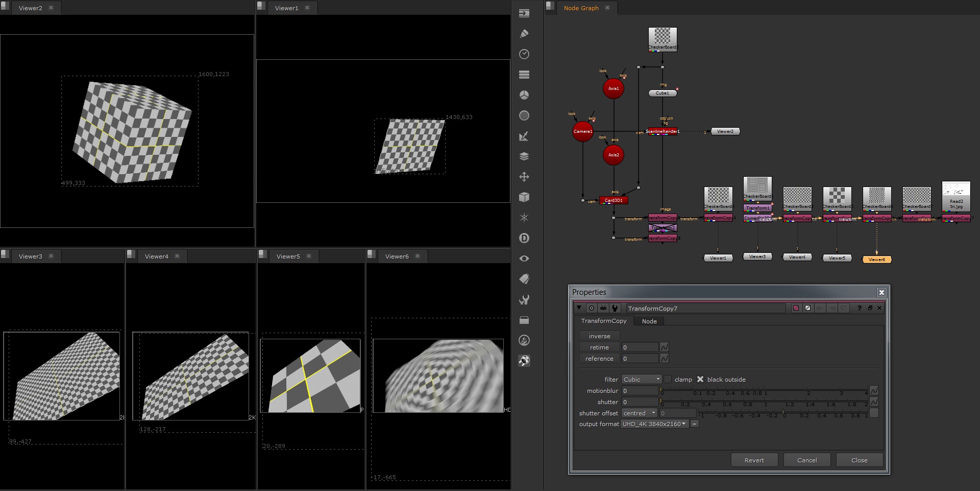Disable the black outside checkbox
The width and height of the screenshot is (980, 491).
[x=700, y=379]
